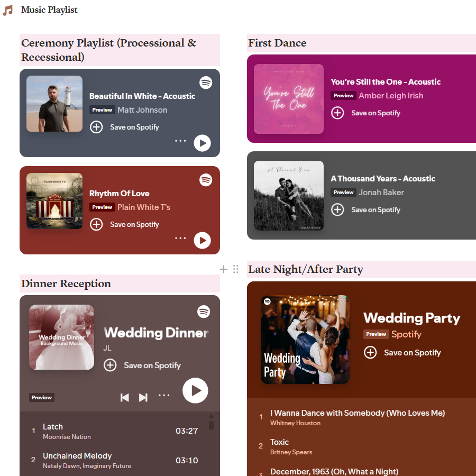Click the Wedding Party album cover

(305, 340)
